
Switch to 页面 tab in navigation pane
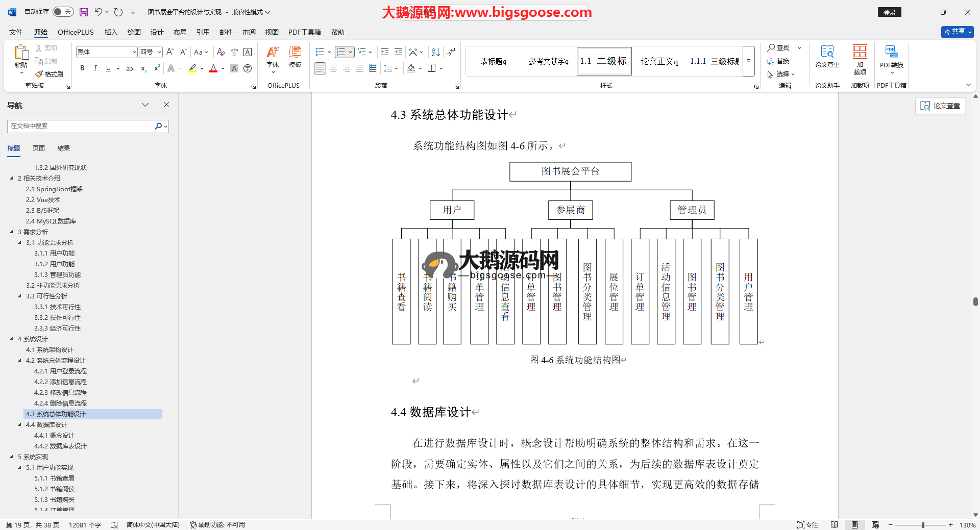point(39,148)
